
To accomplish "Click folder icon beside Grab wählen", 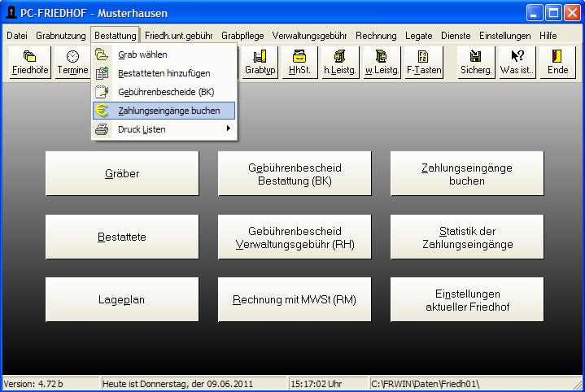I will click(x=102, y=54).
